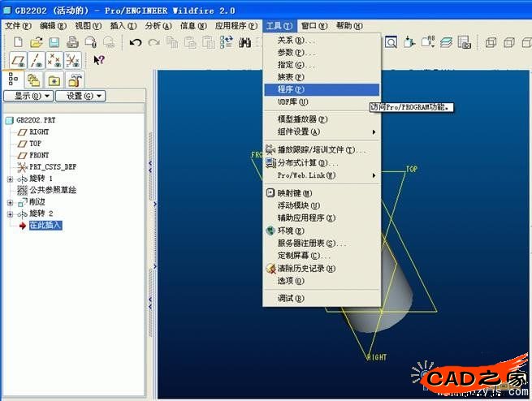
Task: Expand the 旋转 2 tree node
Action: 10,213
